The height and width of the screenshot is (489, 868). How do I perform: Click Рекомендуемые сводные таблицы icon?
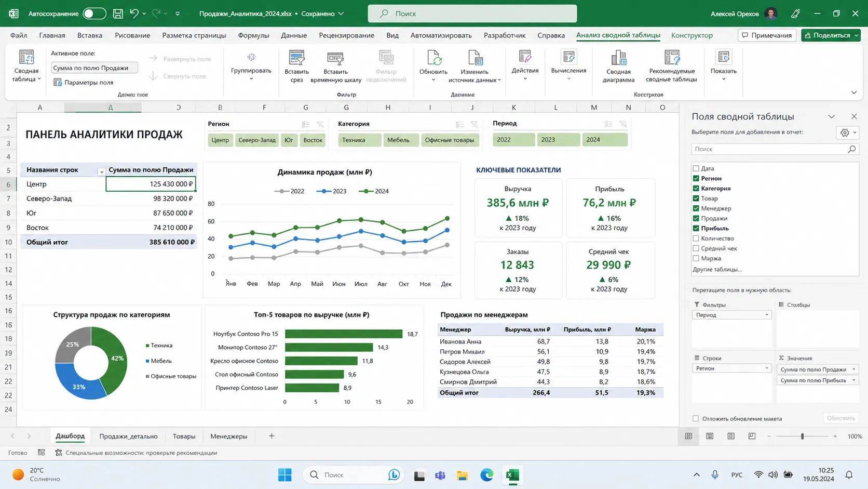point(672,58)
